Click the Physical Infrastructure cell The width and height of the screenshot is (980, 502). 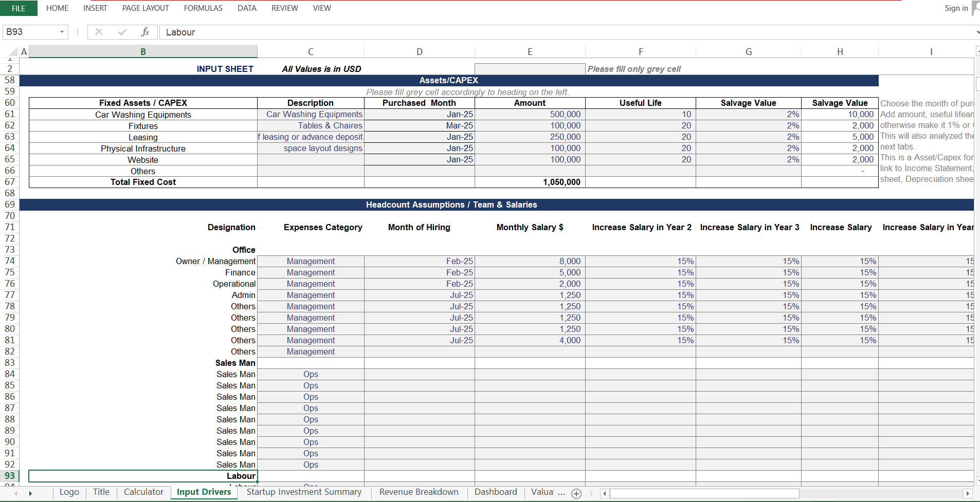[143, 148]
